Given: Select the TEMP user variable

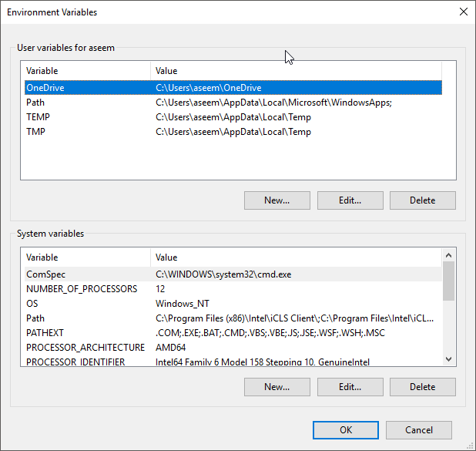Looking at the screenshot, I should (233, 117).
